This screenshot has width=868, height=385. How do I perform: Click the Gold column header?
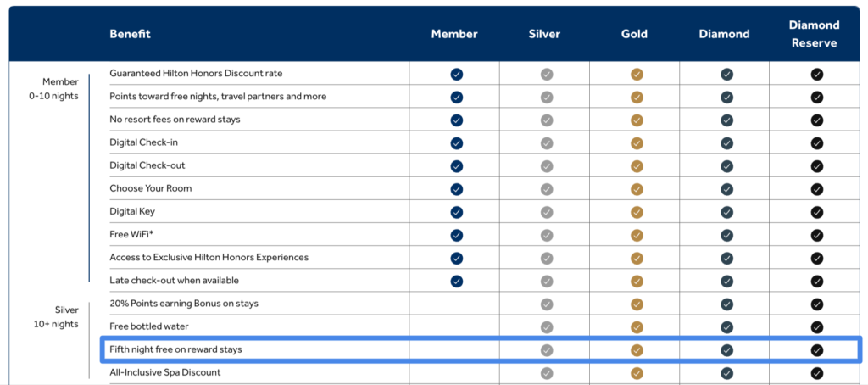coord(634,34)
